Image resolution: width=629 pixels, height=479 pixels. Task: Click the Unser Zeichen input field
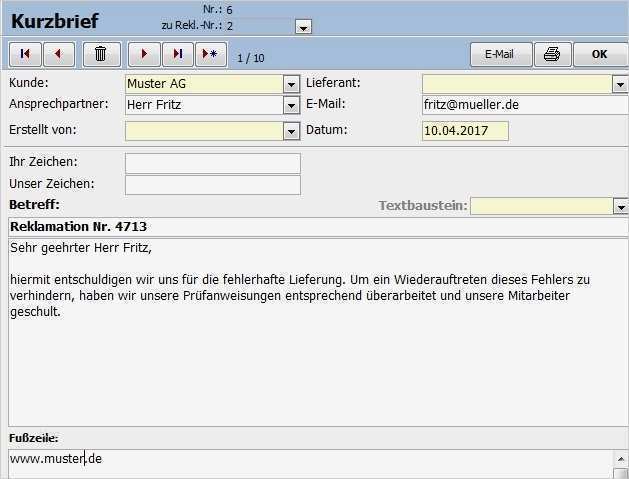pyautogui.click(x=213, y=185)
